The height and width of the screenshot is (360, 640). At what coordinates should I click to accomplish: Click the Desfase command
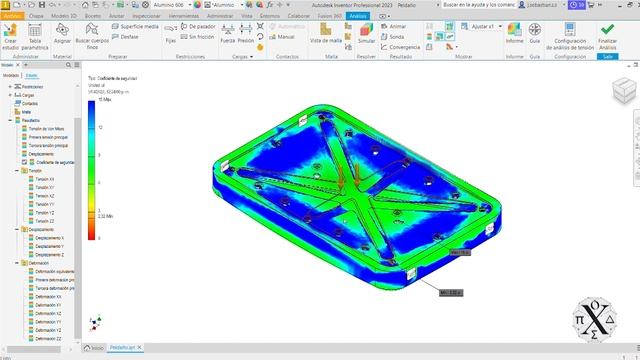pyautogui.click(x=125, y=37)
